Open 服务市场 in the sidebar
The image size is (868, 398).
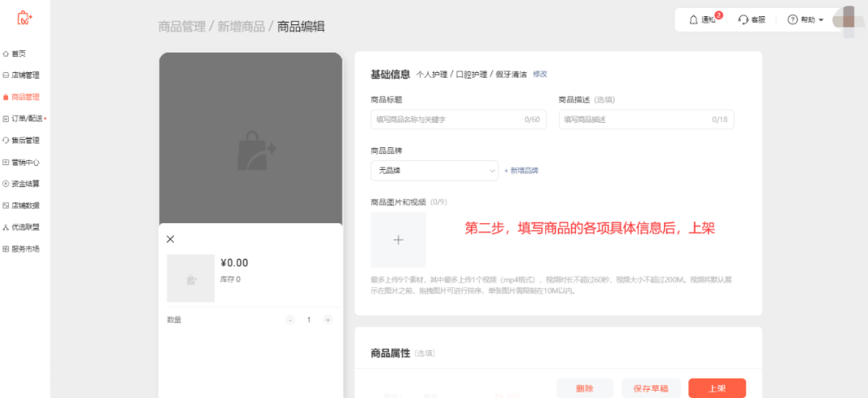tap(21, 249)
